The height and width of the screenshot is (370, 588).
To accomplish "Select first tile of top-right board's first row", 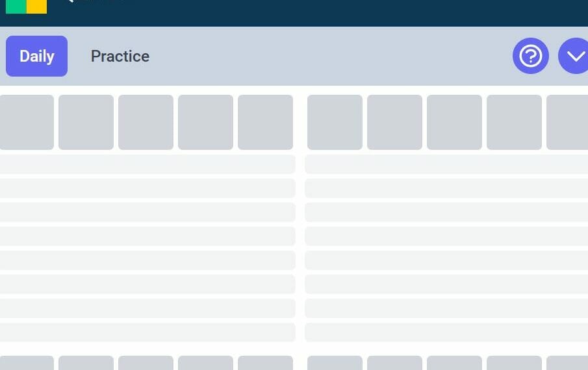I will (x=335, y=122).
